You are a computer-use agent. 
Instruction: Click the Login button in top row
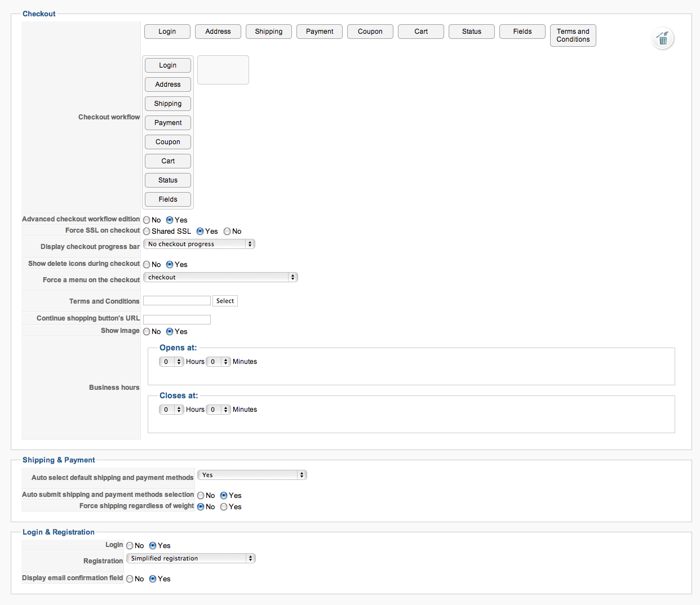(x=167, y=32)
